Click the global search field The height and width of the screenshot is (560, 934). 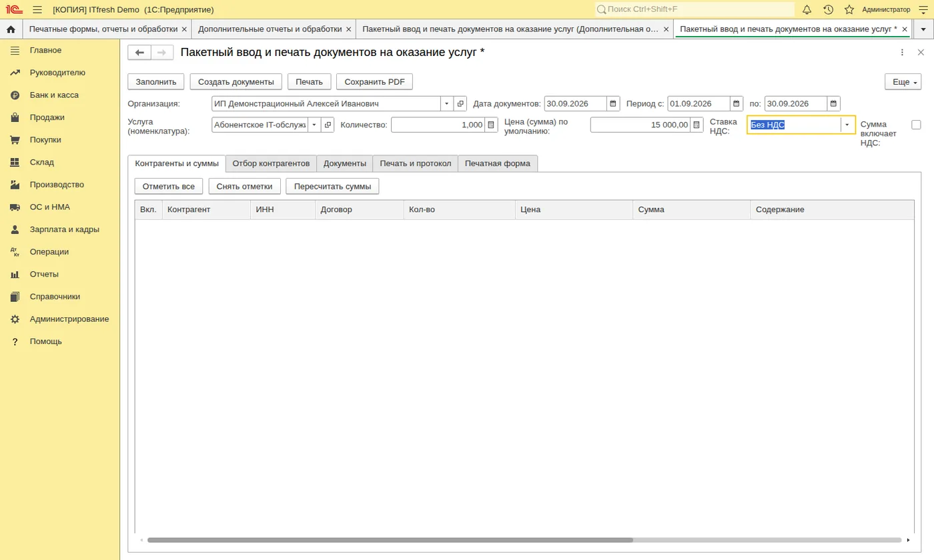pos(694,9)
